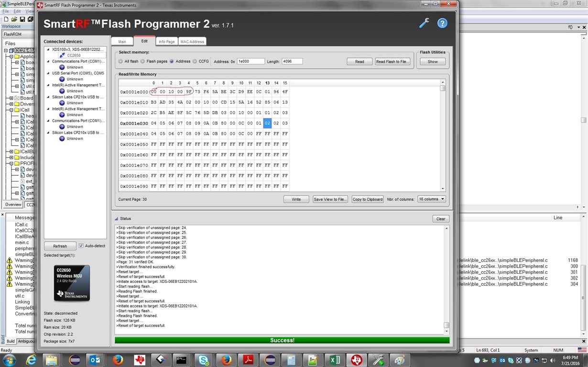This screenshot has width=588, height=367.
Task: Click the memory table vertical scrollbar
Action: point(443,136)
